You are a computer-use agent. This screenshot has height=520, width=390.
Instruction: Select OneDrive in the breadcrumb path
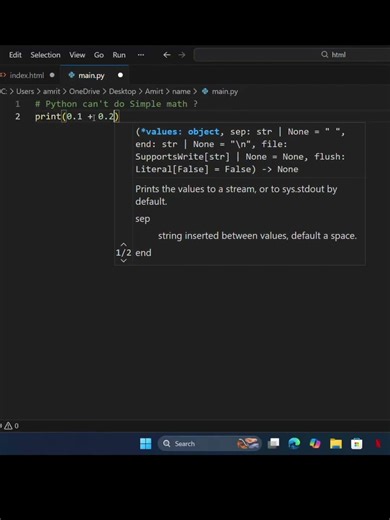pos(84,91)
